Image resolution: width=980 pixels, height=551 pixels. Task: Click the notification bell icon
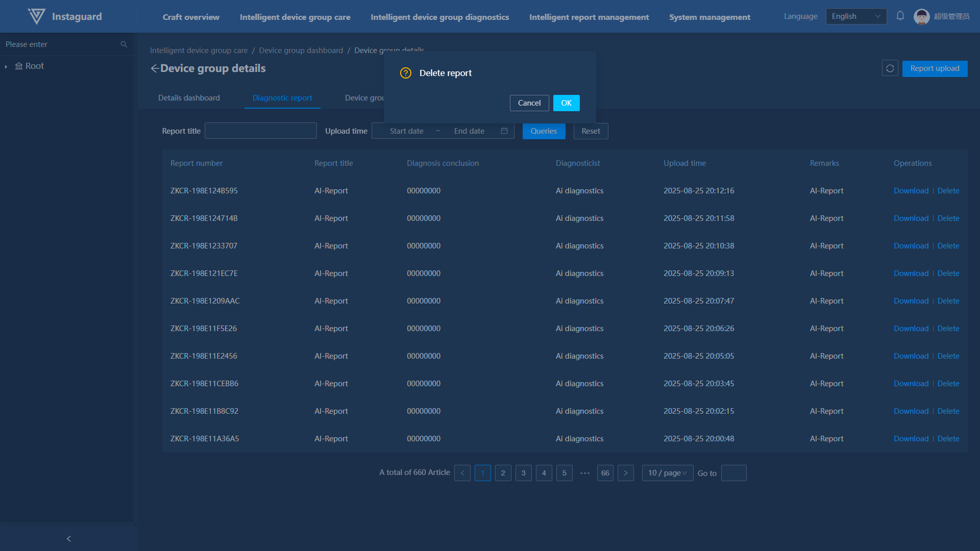(x=900, y=16)
